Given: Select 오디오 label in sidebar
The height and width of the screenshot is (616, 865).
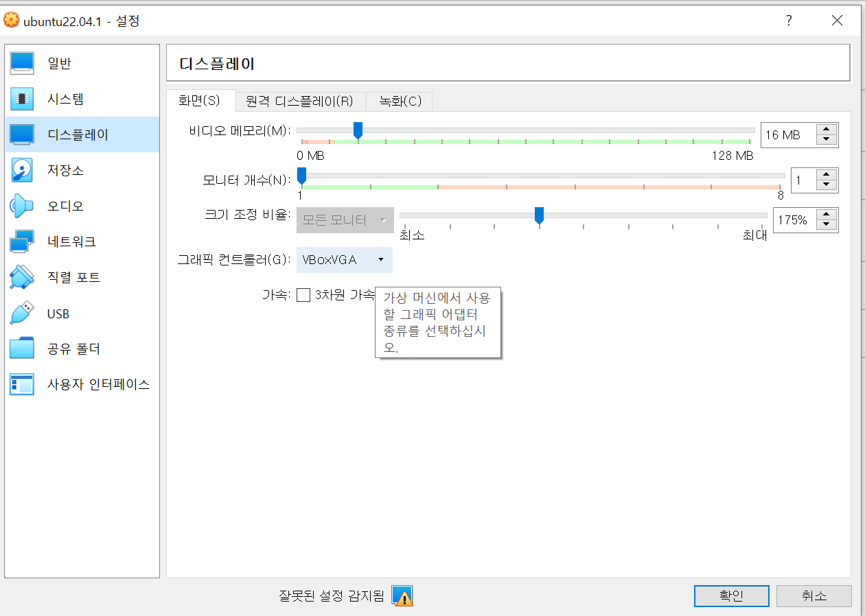Looking at the screenshot, I should (65, 206).
